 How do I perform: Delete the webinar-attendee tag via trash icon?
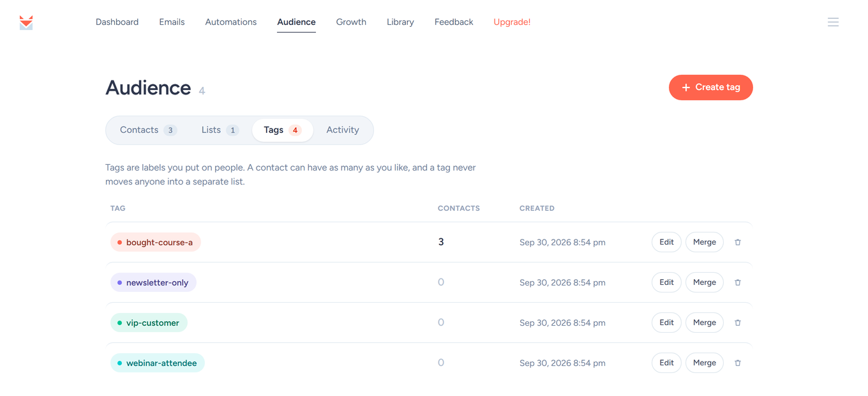pos(738,363)
